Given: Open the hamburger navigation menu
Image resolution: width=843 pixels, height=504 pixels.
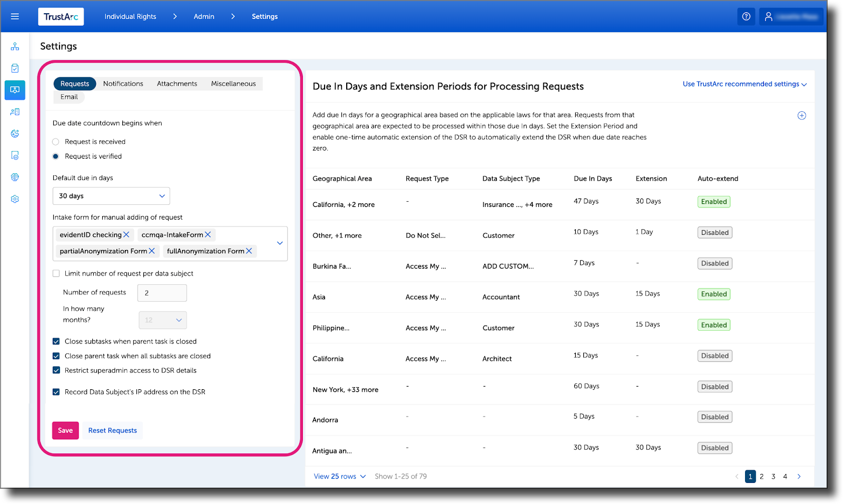Looking at the screenshot, I should (x=15, y=16).
